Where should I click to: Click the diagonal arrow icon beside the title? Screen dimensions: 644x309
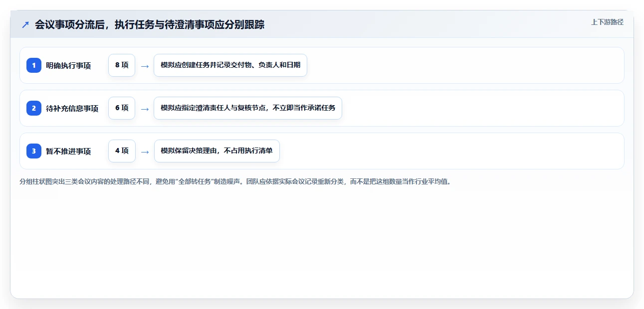(25, 24)
